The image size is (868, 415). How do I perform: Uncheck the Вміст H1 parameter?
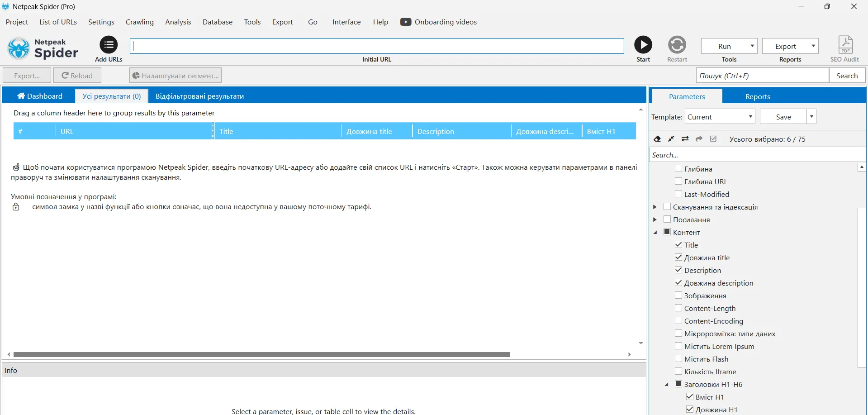coord(690,396)
